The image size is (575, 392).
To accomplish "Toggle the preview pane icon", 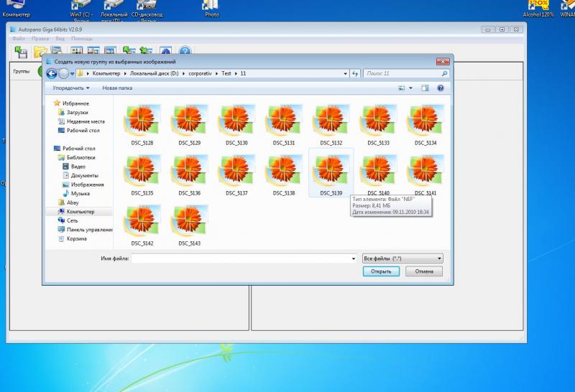I will coord(425,88).
